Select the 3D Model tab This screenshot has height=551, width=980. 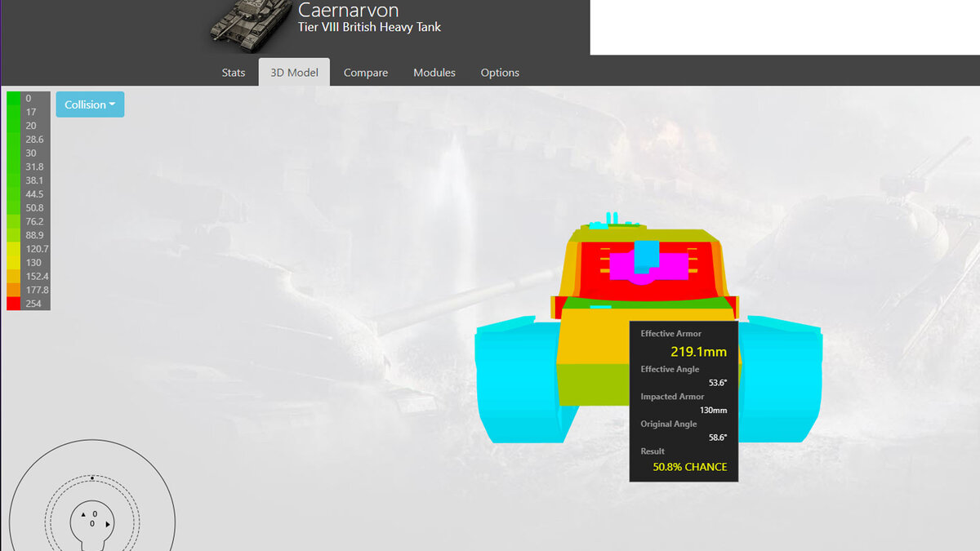[x=294, y=73]
